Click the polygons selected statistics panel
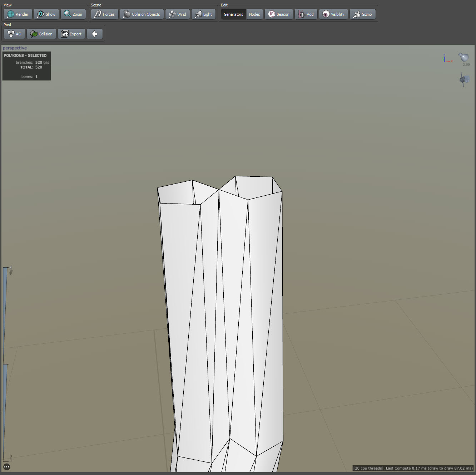The width and height of the screenshot is (476, 475). 26,66
